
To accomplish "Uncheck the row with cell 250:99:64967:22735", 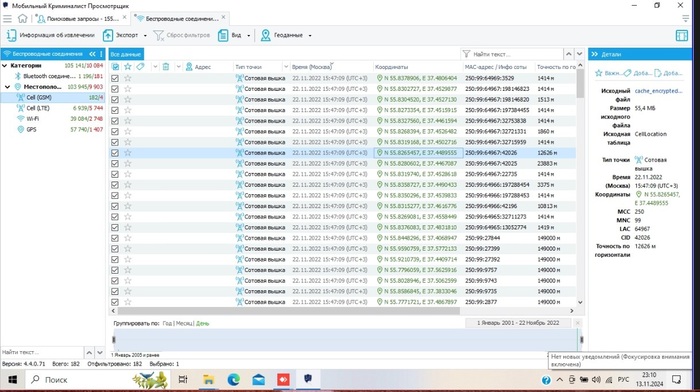I will coord(115,174).
